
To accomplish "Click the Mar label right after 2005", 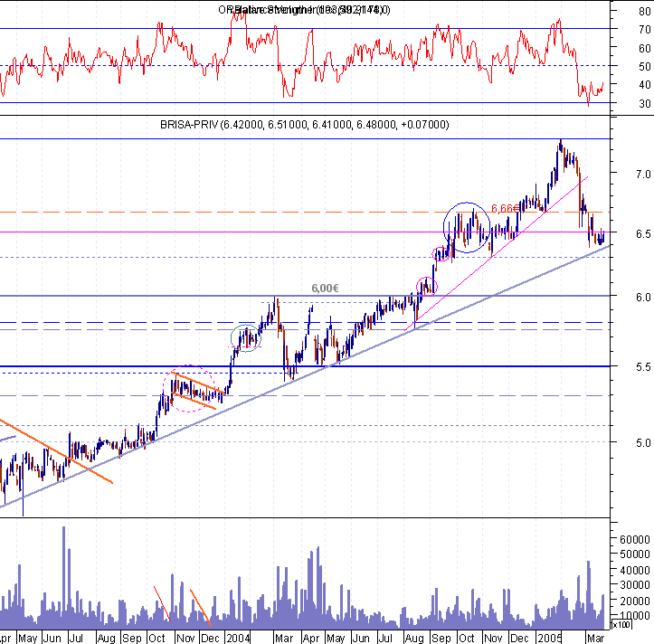I will pos(595,639).
